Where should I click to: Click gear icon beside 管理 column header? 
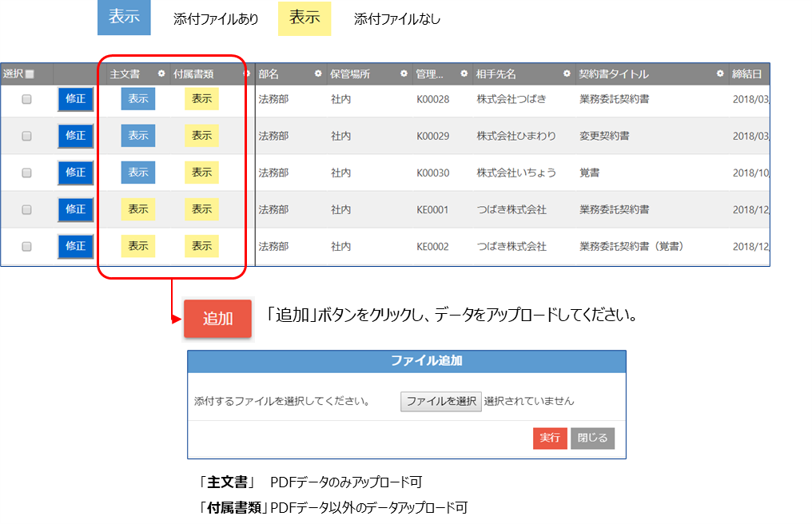[x=464, y=74]
